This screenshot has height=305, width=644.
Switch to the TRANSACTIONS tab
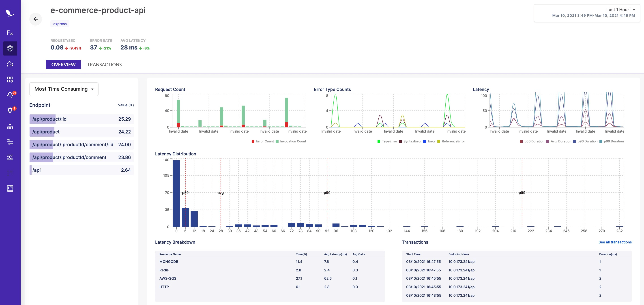(104, 64)
